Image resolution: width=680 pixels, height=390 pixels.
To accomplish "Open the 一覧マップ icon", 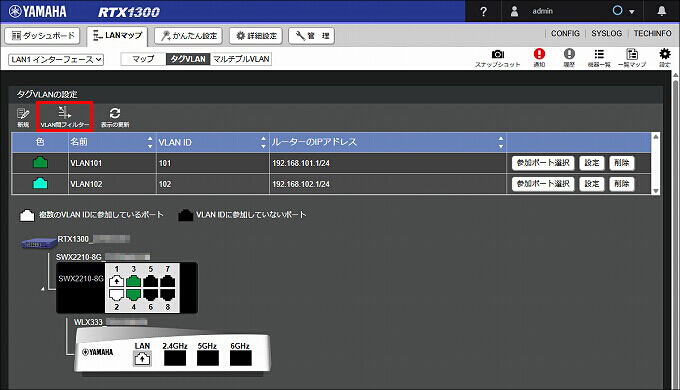I will tap(632, 58).
